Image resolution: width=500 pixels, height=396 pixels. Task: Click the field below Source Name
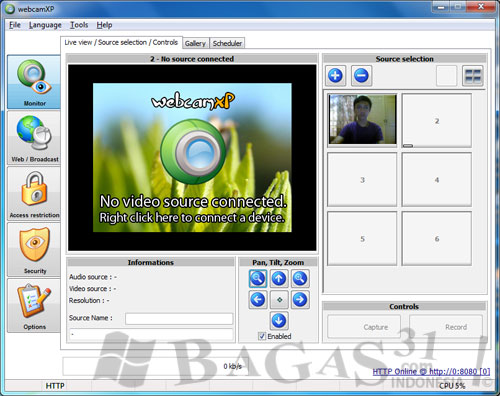pyautogui.click(x=151, y=334)
